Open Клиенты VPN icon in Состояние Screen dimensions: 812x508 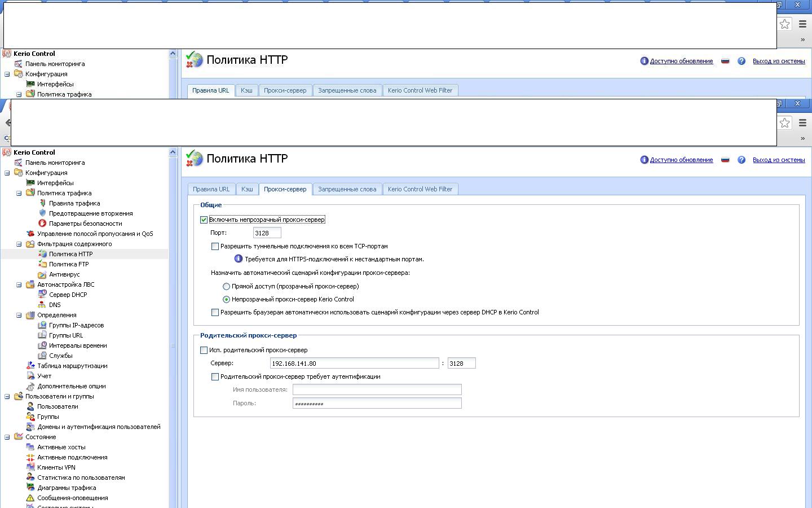(30, 467)
